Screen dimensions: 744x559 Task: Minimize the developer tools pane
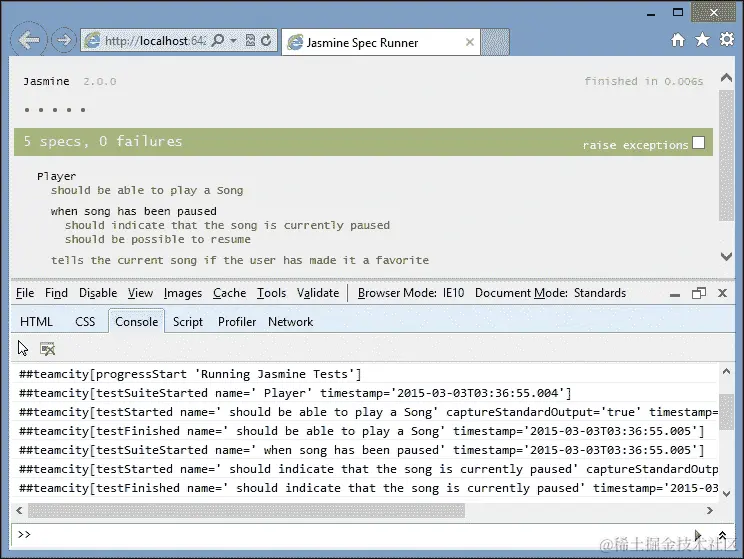pyautogui.click(x=675, y=294)
